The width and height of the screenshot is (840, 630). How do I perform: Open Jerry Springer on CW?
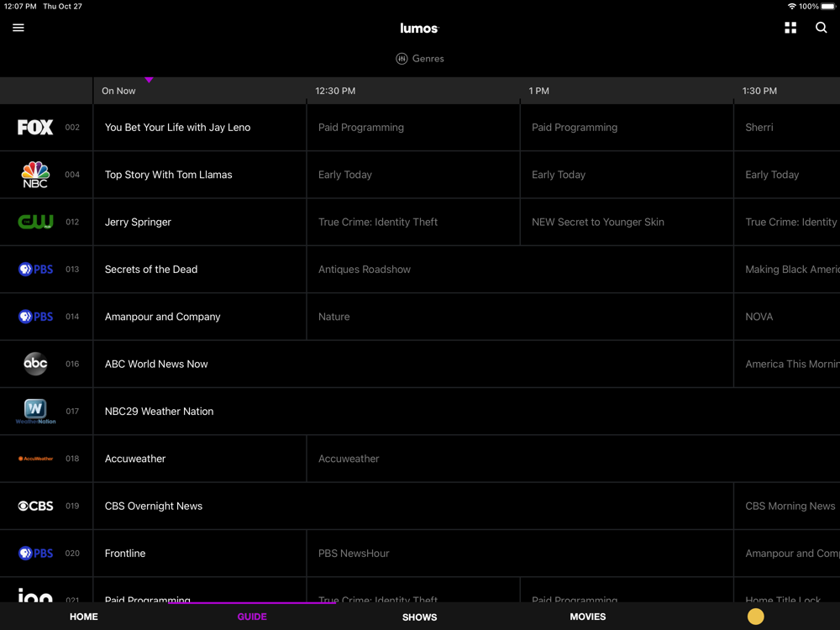click(x=200, y=222)
